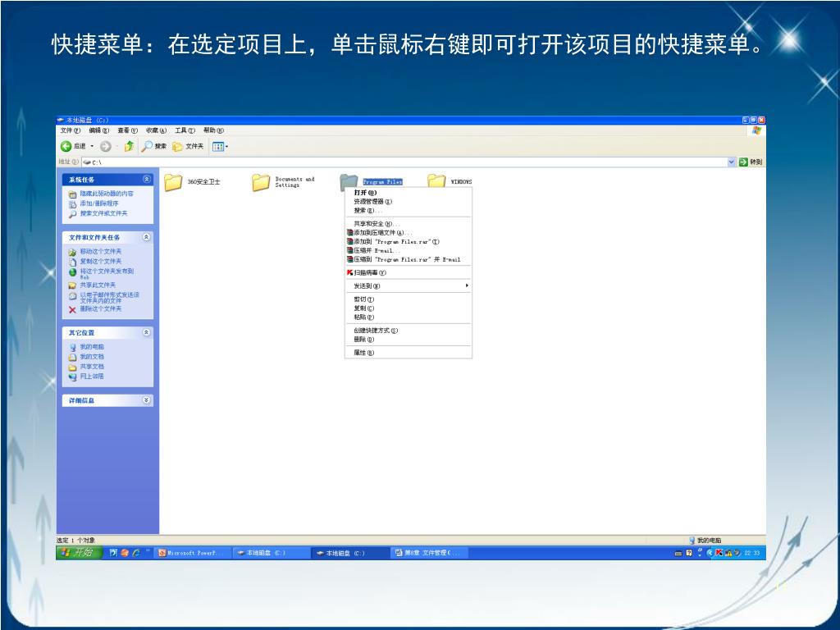The width and height of the screenshot is (840, 630).
Task: Open the Back button history dropdown arrow
Action: pos(92,146)
